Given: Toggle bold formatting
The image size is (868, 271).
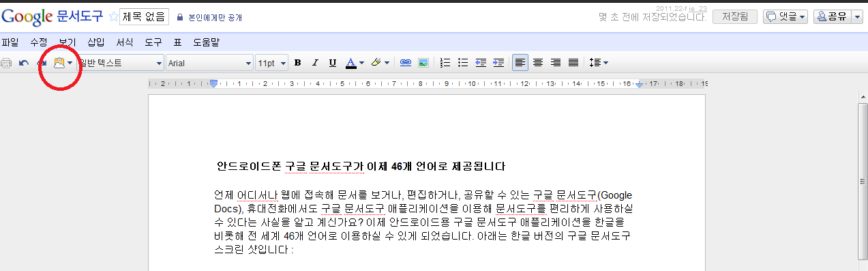Looking at the screenshot, I should coord(297,63).
